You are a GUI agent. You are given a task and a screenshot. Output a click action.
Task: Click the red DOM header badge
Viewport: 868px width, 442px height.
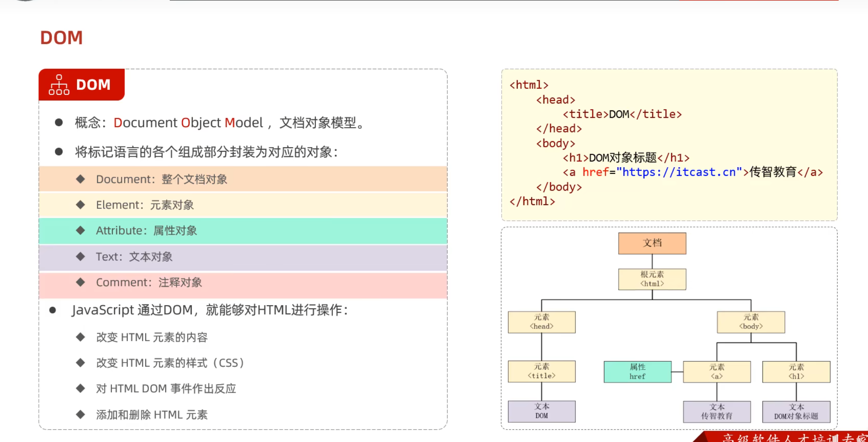click(93, 85)
